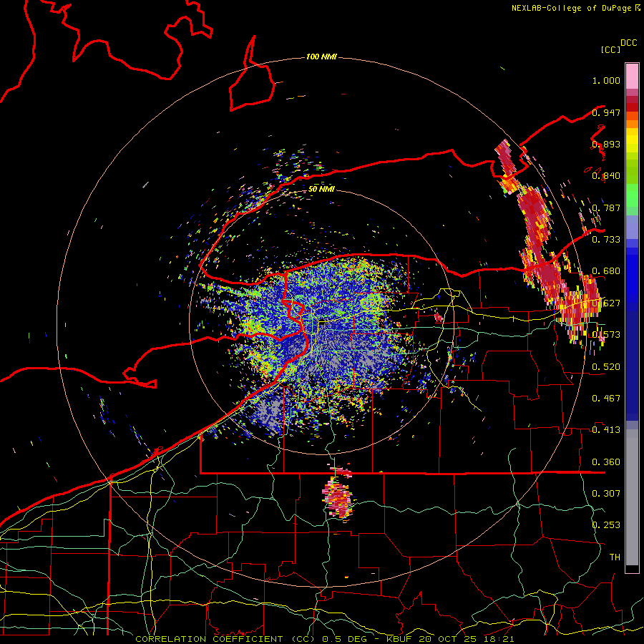Click the 0.520 scale value
This screenshot has width=644, height=644.
[606, 367]
